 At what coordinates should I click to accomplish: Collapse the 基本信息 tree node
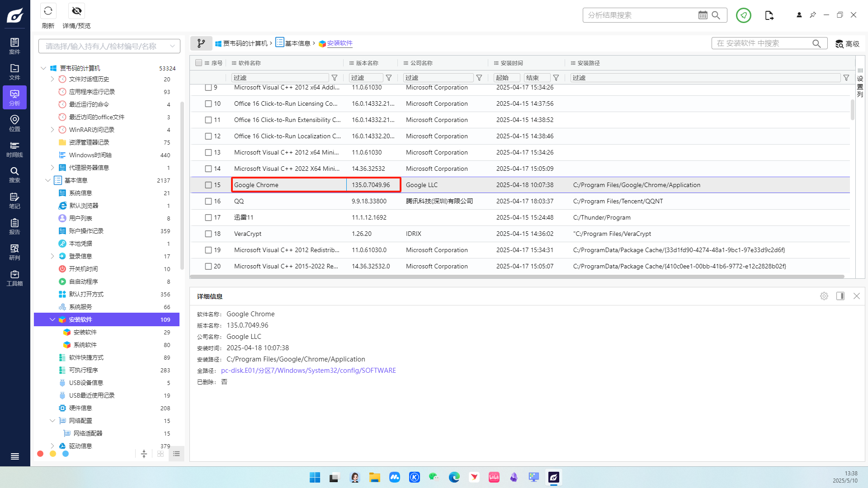pyautogui.click(x=48, y=180)
